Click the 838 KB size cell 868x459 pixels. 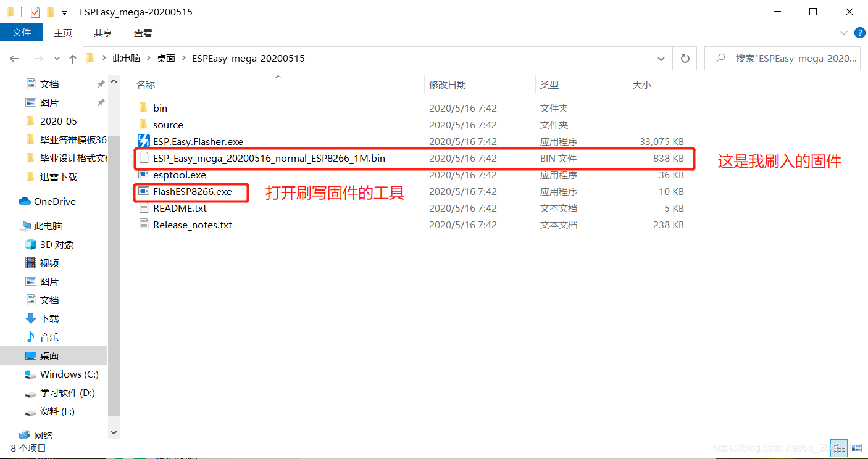click(x=668, y=158)
